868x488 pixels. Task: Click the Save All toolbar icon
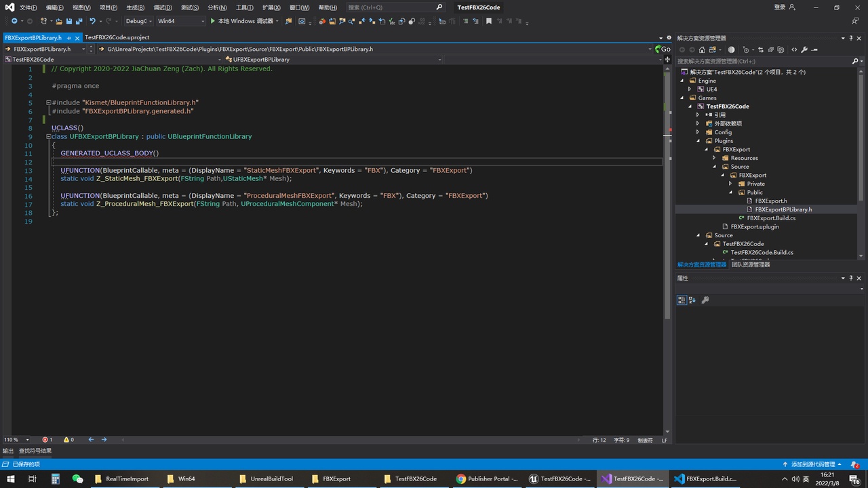pyautogui.click(x=79, y=21)
